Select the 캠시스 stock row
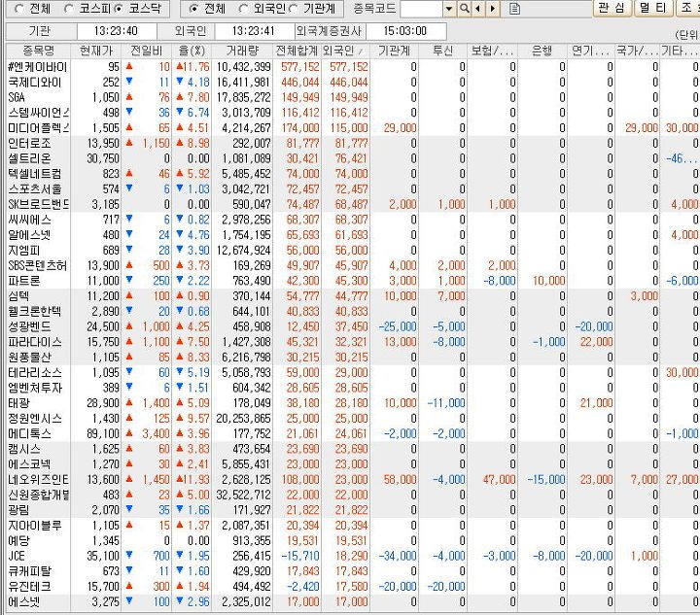 (x=353, y=449)
